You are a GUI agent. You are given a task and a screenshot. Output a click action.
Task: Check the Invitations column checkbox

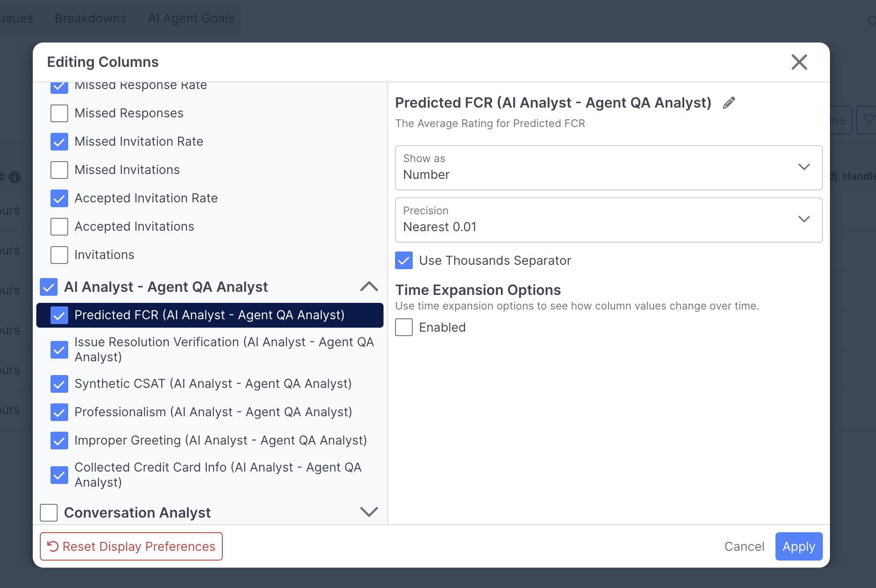[59, 255]
